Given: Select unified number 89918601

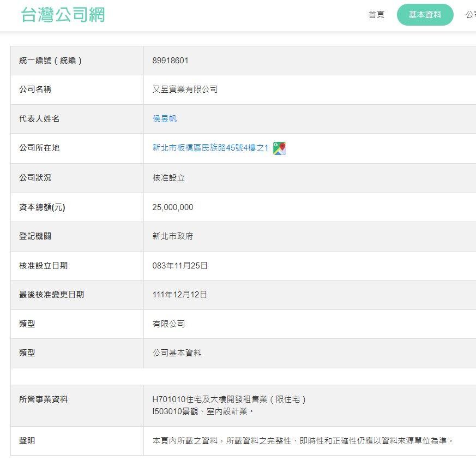Looking at the screenshot, I should (x=170, y=61).
